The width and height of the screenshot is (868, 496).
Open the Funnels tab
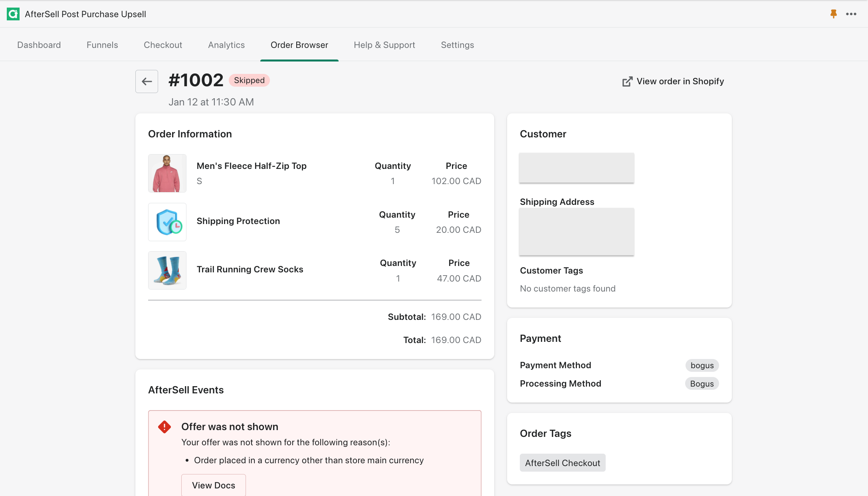pos(102,45)
